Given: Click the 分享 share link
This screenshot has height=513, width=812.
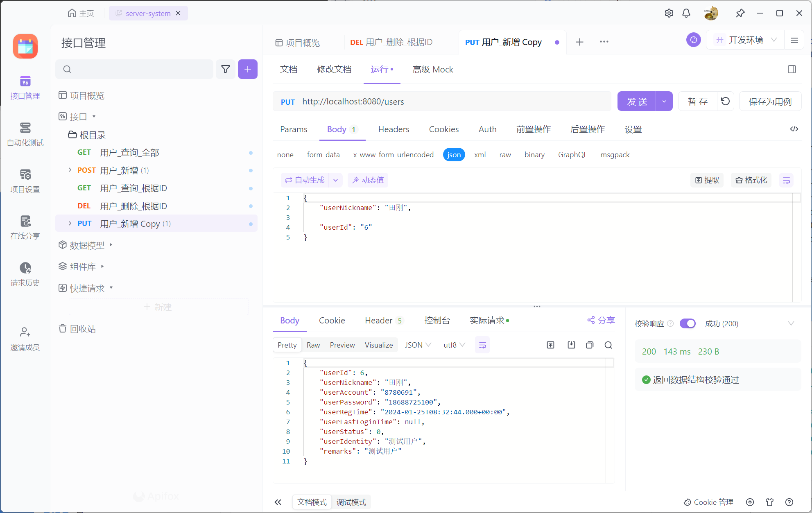Looking at the screenshot, I should tap(601, 321).
